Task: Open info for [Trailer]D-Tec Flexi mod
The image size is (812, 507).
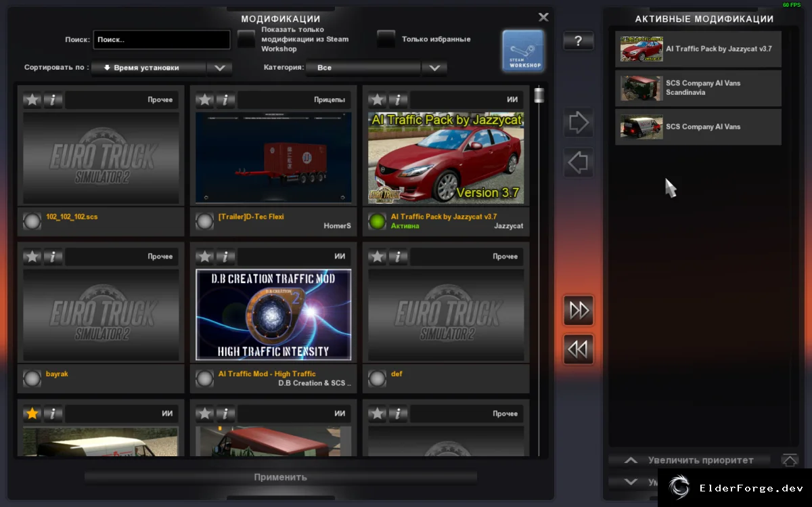Action: click(x=225, y=100)
